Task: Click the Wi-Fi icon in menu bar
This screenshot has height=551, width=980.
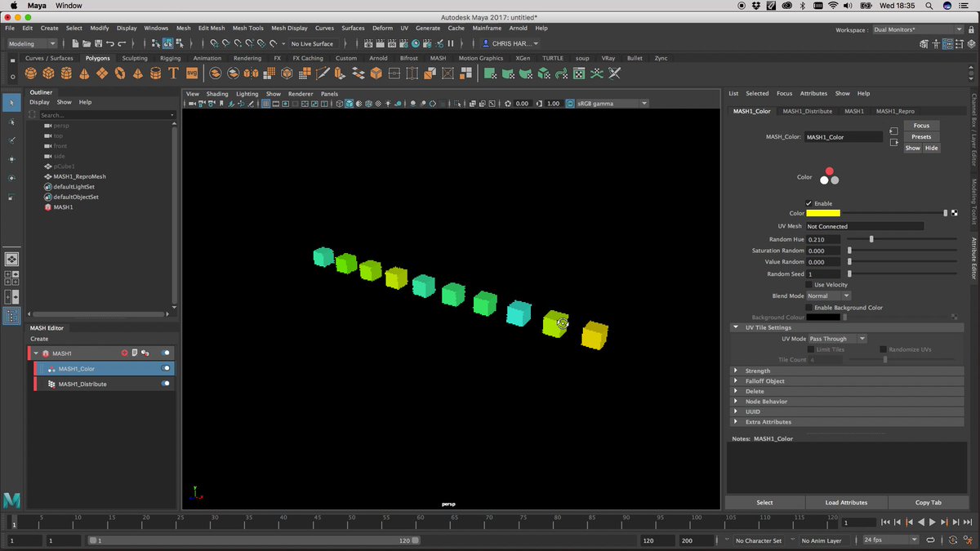Action: [832, 5]
